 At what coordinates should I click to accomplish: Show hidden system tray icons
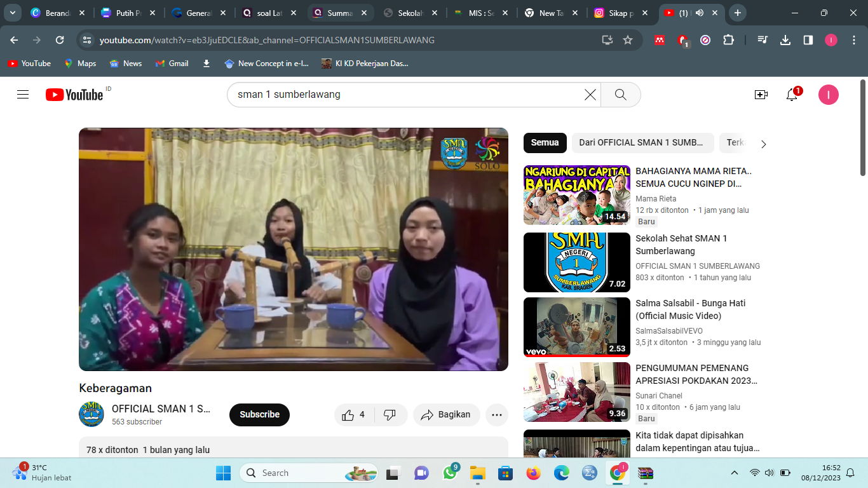735,473
